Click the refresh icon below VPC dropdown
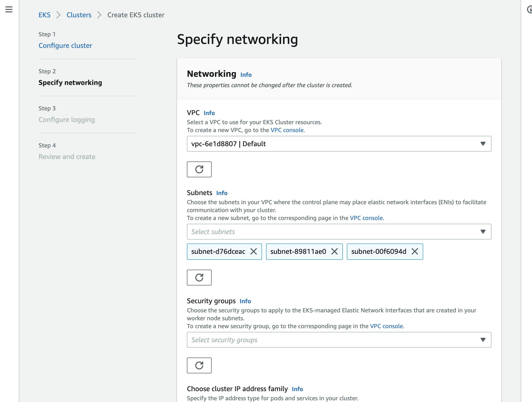Viewport: 532px width, 402px height. (199, 169)
